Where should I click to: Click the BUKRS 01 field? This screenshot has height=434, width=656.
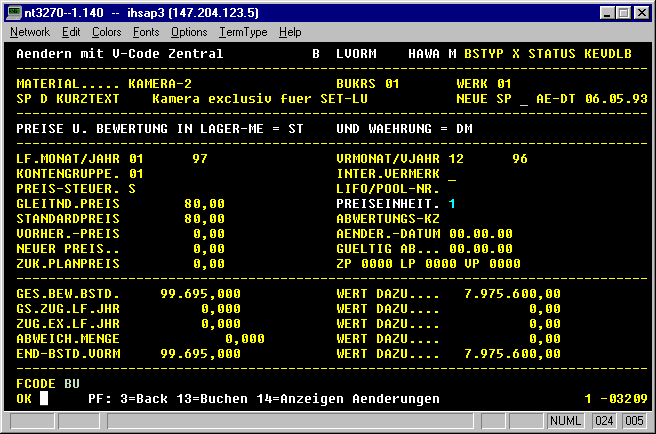point(367,84)
